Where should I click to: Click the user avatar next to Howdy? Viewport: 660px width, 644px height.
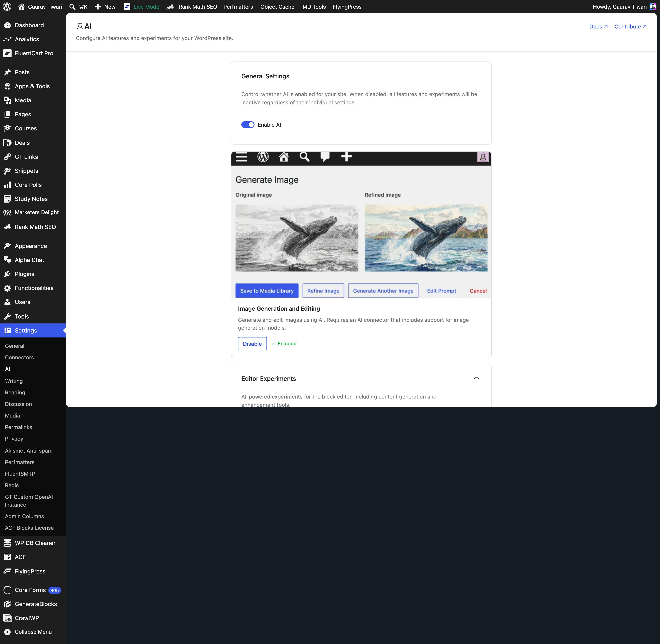653,7
